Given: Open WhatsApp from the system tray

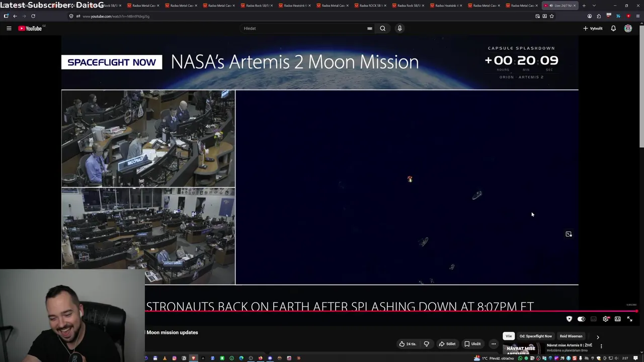Looking at the screenshot, I should tap(520, 358).
